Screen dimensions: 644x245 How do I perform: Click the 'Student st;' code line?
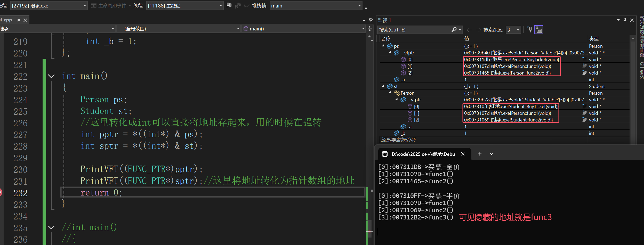click(x=106, y=111)
